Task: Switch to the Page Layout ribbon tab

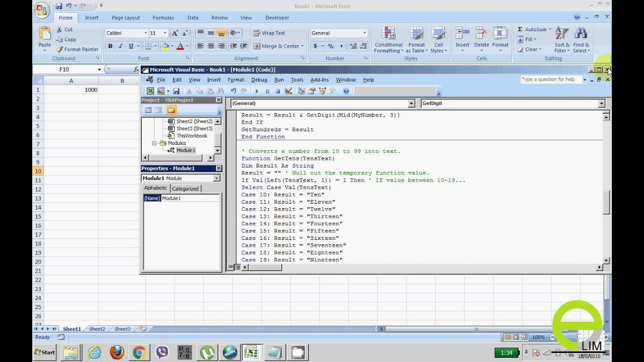Action: (126, 18)
